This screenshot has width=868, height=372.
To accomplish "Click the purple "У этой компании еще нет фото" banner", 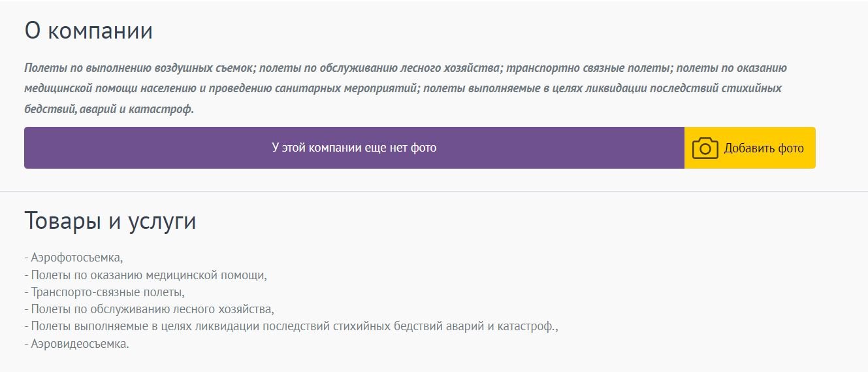I will tap(354, 148).
